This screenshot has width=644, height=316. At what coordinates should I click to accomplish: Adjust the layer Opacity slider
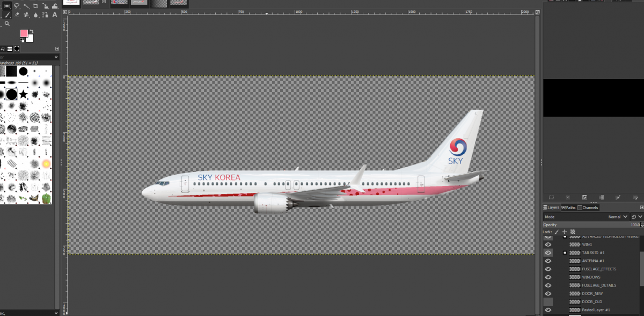[591, 225]
